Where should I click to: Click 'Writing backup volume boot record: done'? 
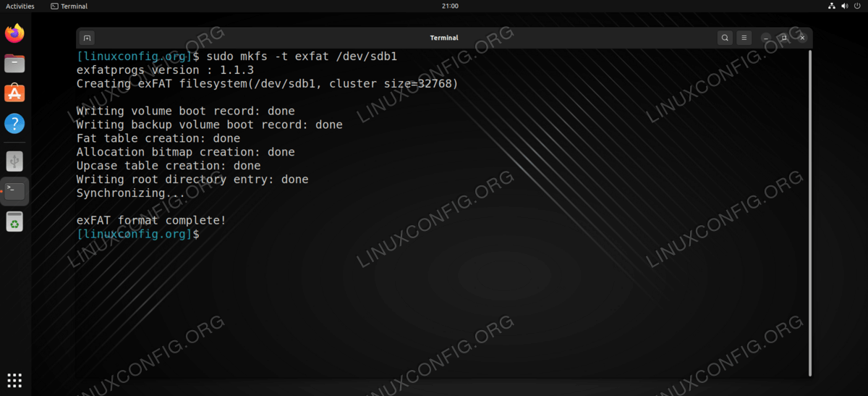(x=210, y=125)
